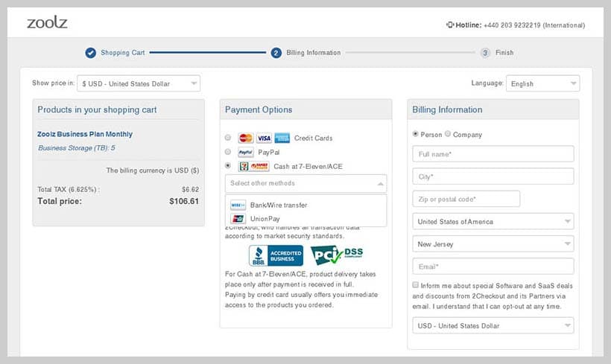Choose UnionPay from the methods list
The height and width of the screenshot is (364, 611).
click(x=306, y=219)
